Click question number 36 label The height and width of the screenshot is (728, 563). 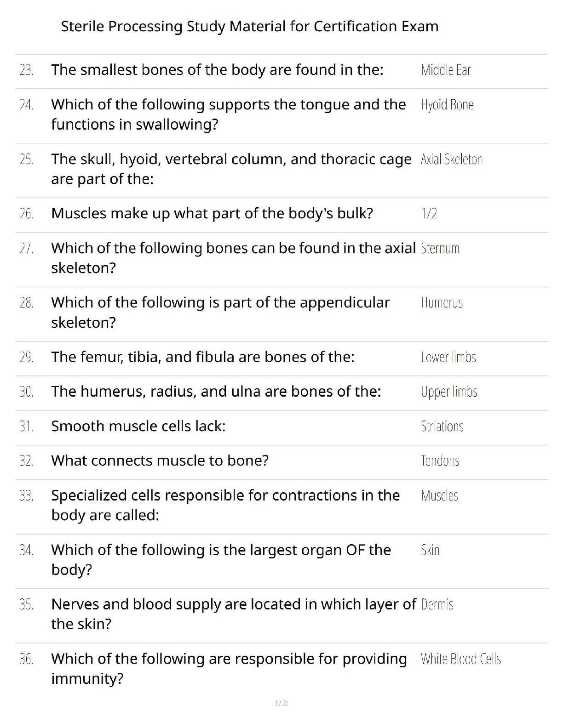pyautogui.click(x=26, y=659)
